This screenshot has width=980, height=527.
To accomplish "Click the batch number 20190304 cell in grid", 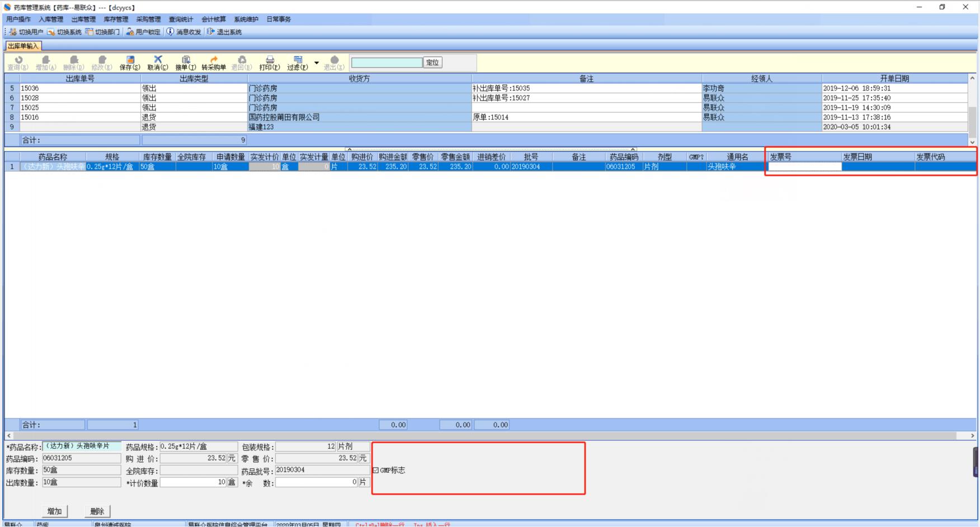I will 531,167.
